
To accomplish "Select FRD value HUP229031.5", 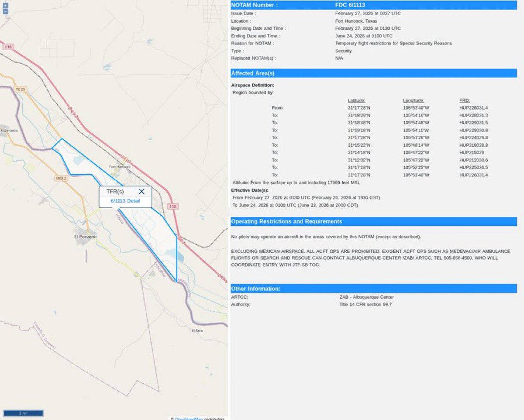I will click(x=473, y=123).
